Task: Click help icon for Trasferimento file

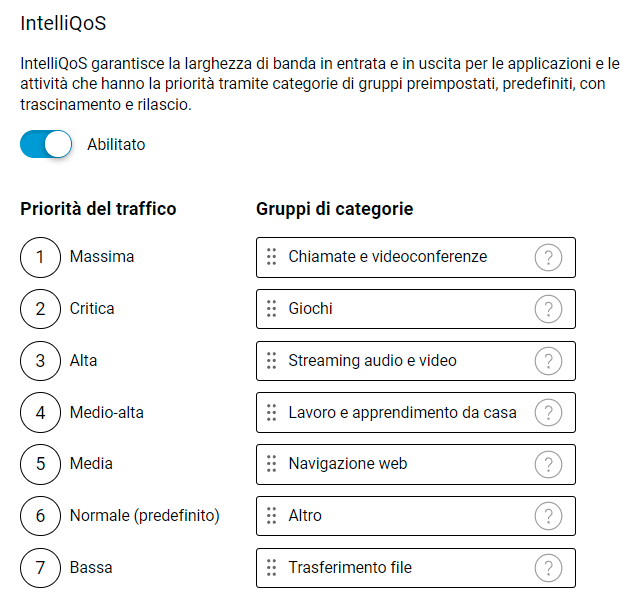Action: tap(548, 568)
